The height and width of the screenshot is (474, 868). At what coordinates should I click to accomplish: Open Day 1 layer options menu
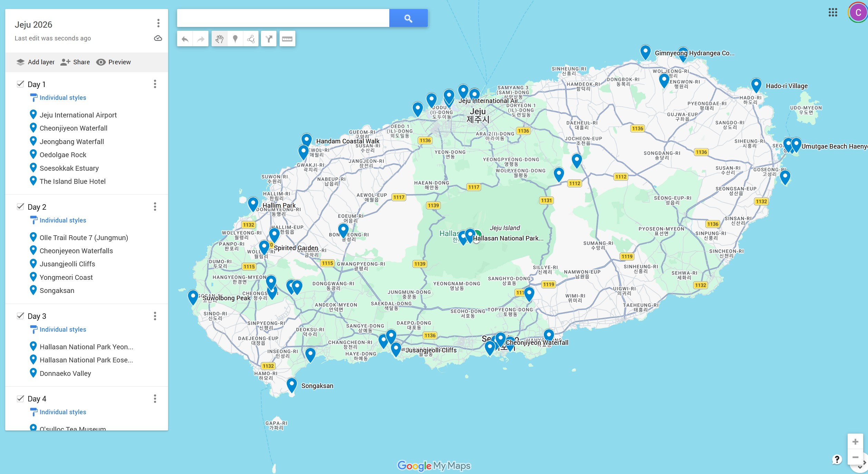(155, 84)
